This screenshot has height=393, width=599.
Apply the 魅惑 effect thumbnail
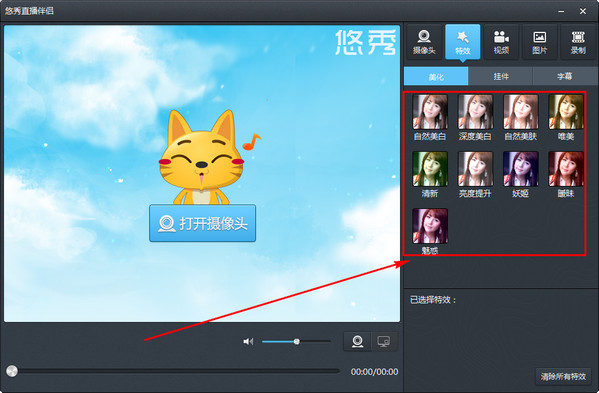[430, 226]
